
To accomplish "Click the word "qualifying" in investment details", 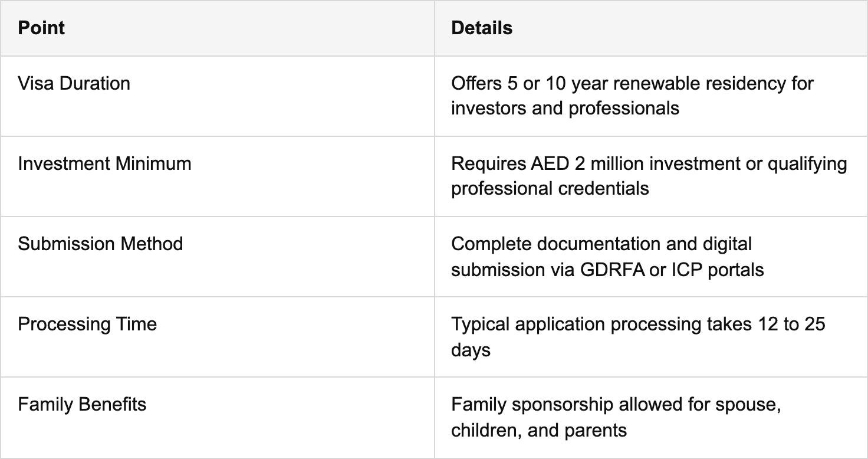I will 807,163.
